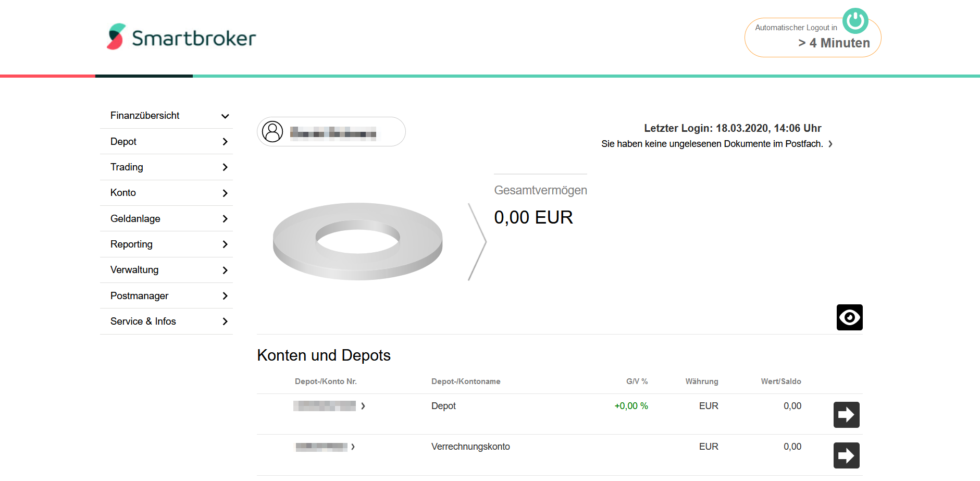Open the Geldanlage menu item
Screen dimensions: 980x481
166,219
